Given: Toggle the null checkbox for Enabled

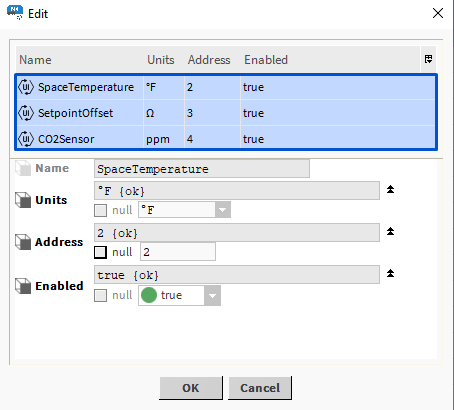Looking at the screenshot, I should click(101, 295).
